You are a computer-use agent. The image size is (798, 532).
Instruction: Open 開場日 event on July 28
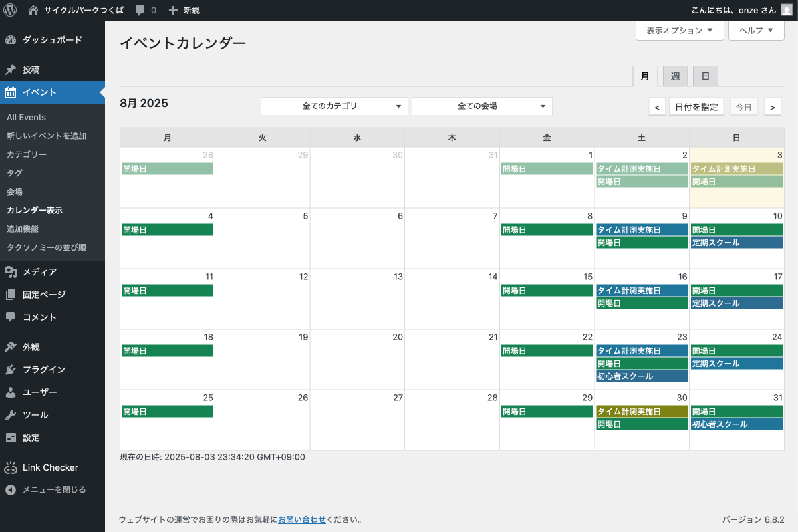click(168, 168)
